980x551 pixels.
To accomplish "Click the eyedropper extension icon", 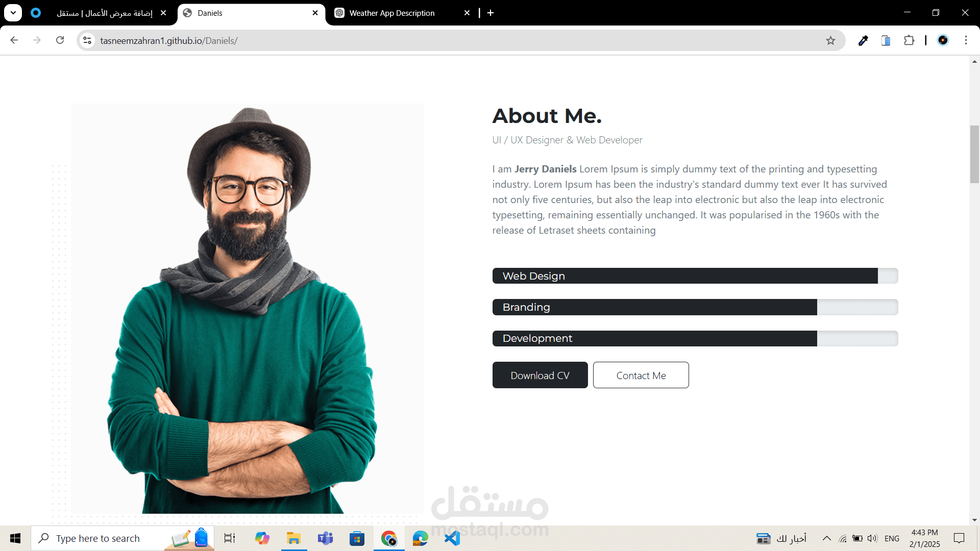I will point(863,41).
